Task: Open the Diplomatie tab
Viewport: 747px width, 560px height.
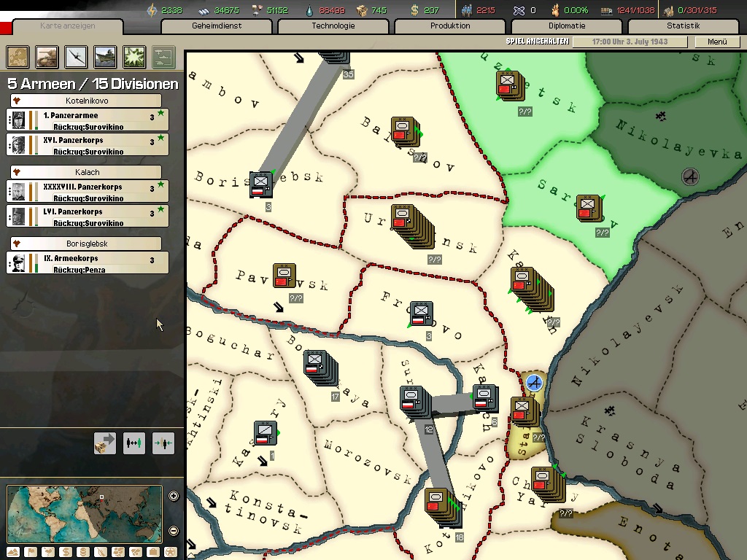Action: coord(567,26)
